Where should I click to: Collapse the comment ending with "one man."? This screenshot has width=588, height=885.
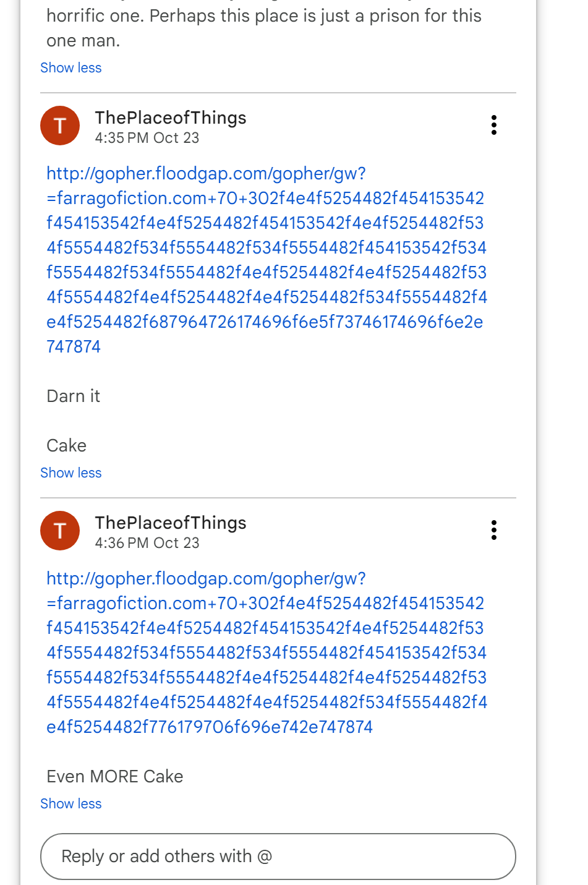70,68
